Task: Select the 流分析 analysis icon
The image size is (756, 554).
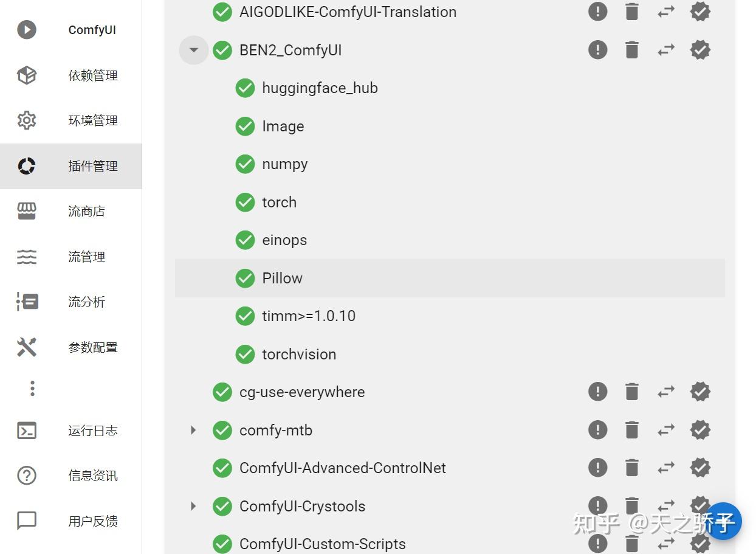Action: click(27, 302)
